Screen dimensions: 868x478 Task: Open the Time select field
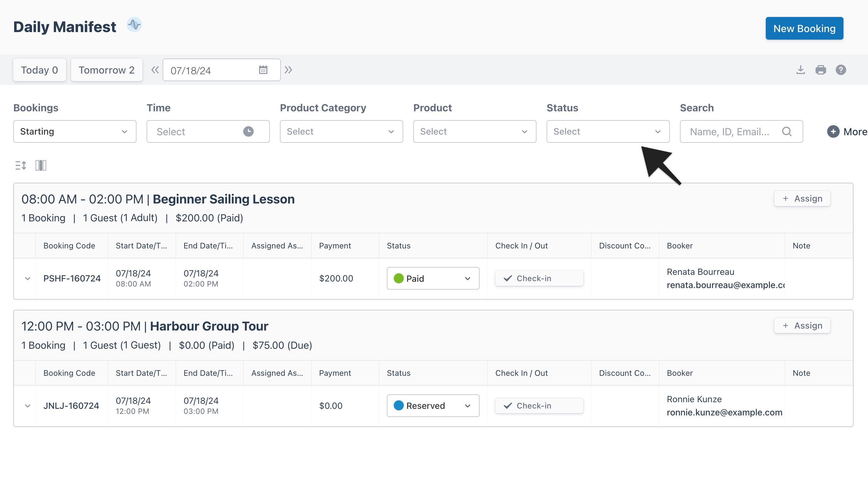(x=208, y=131)
